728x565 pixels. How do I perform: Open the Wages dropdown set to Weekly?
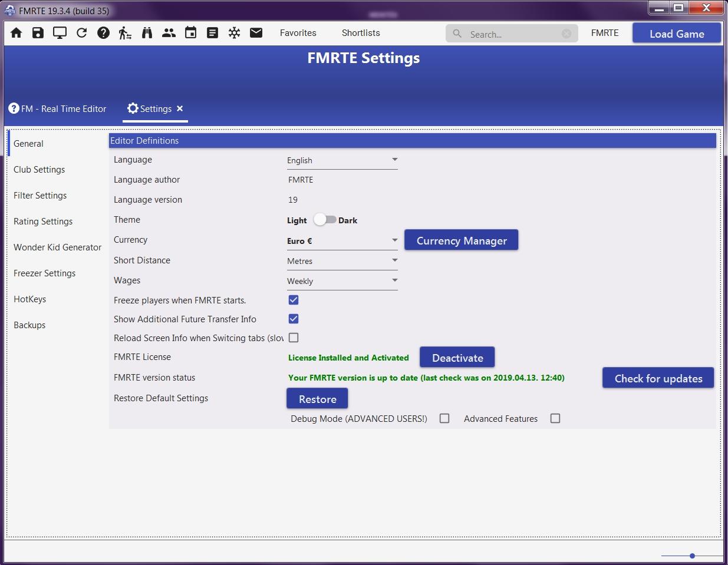pyautogui.click(x=342, y=281)
